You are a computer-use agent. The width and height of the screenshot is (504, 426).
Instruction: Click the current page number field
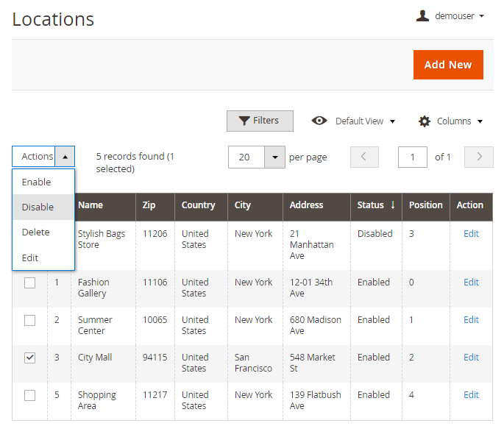[x=413, y=157]
